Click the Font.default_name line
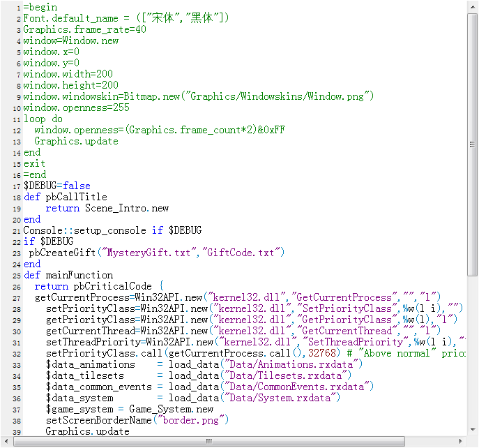This screenshot has height=448, width=479. [126, 18]
